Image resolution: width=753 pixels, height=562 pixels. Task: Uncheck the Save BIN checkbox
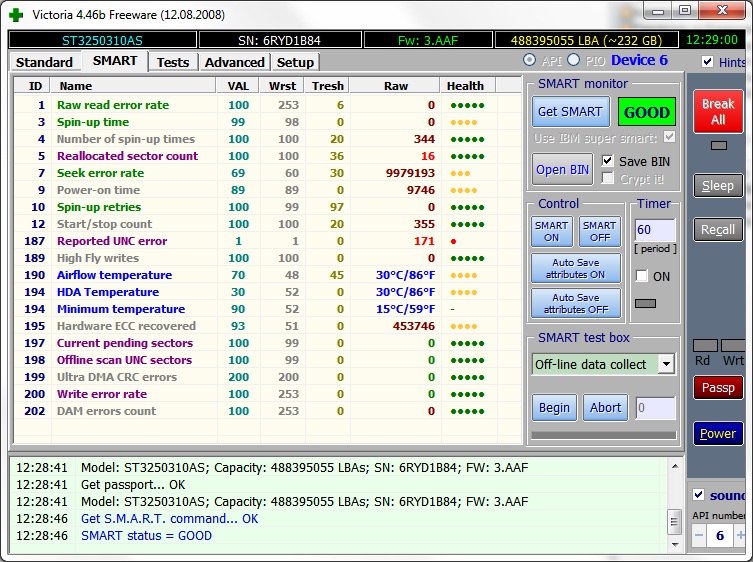click(607, 160)
